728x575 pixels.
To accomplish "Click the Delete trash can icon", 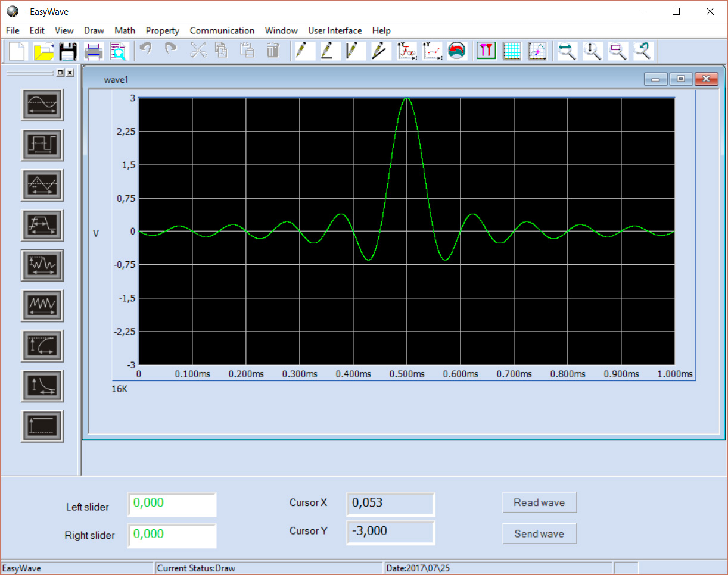I will coord(273,51).
